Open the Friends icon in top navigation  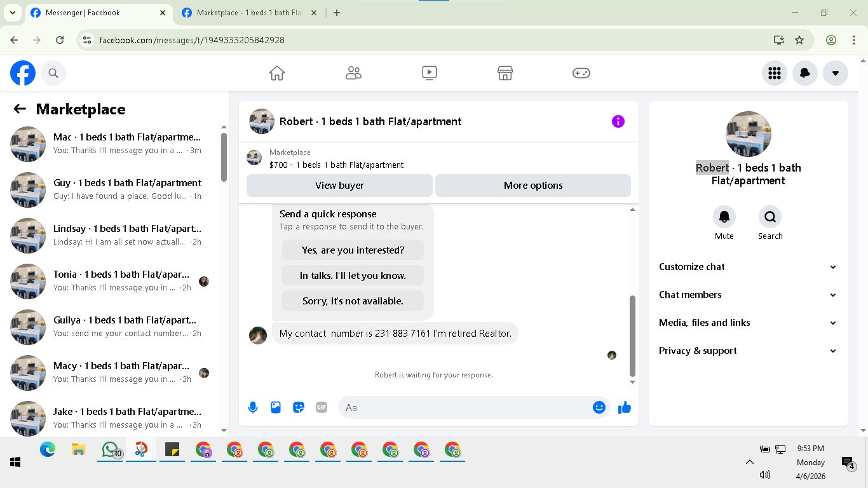pyautogui.click(x=353, y=73)
